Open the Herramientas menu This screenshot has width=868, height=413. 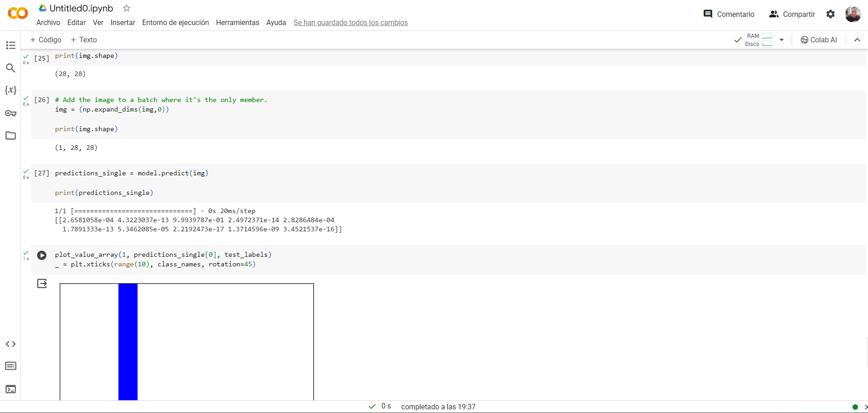[x=237, y=23]
